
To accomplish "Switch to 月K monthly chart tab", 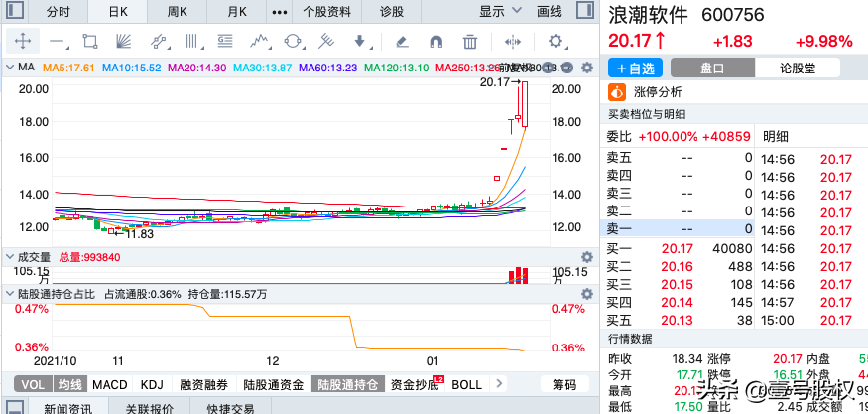I will tap(237, 11).
